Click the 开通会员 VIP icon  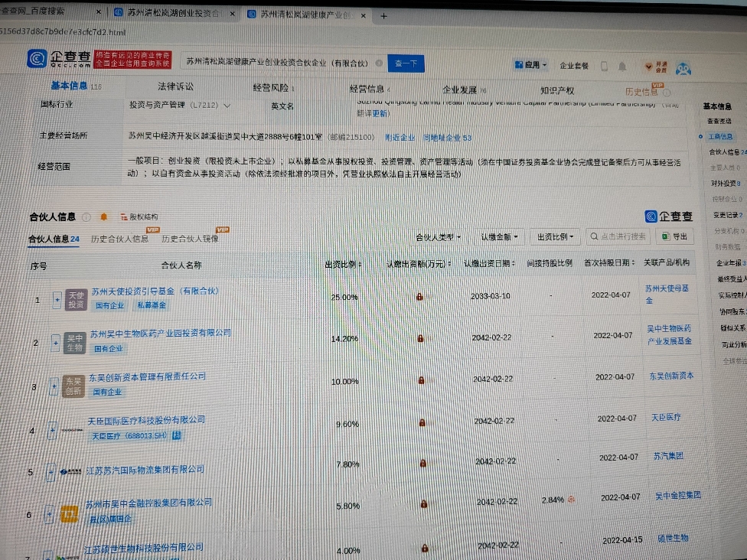656,67
